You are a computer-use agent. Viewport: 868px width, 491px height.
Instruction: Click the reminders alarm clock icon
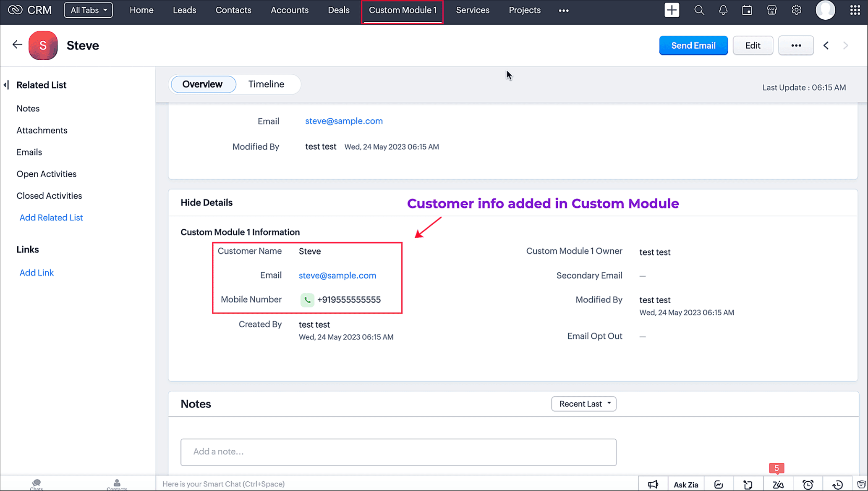click(808, 484)
